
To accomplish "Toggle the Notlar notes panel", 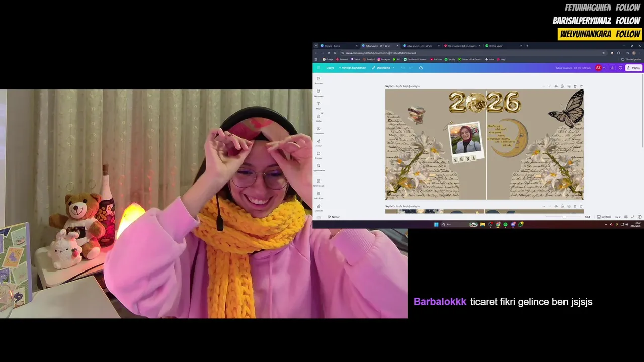I will 334,217.
